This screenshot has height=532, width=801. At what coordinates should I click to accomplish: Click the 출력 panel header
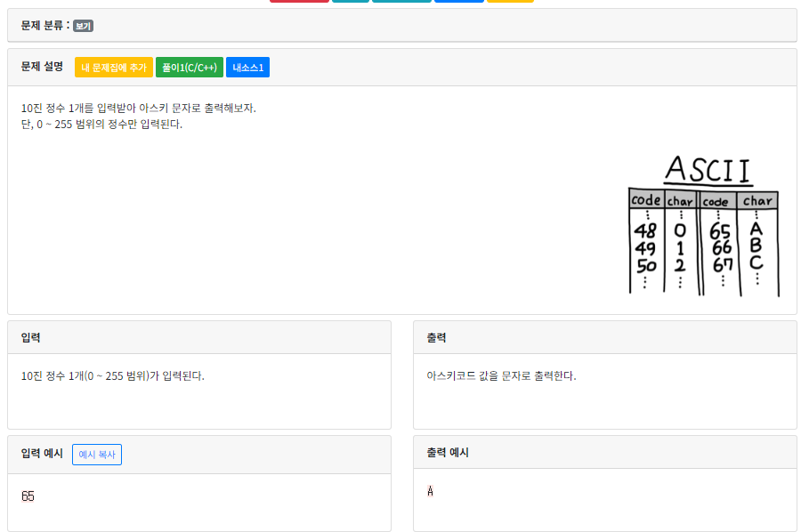[438, 336]
